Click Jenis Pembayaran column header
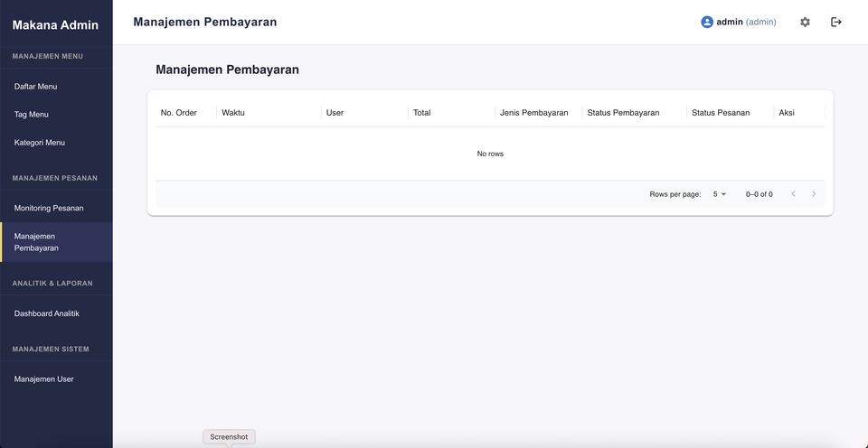 coord(534,113)
